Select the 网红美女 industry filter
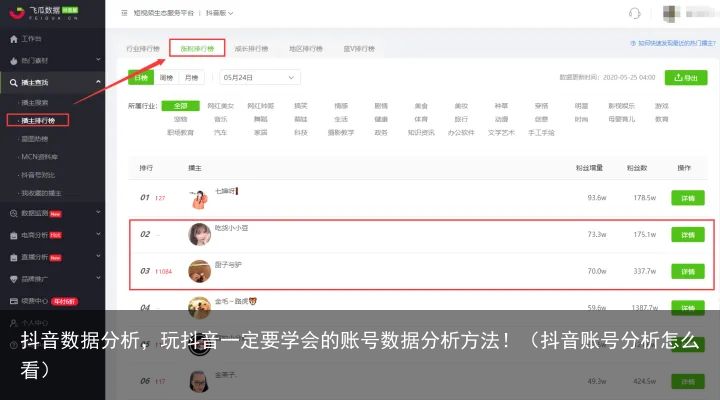This screenshot has width=720, height=400. 220,106
